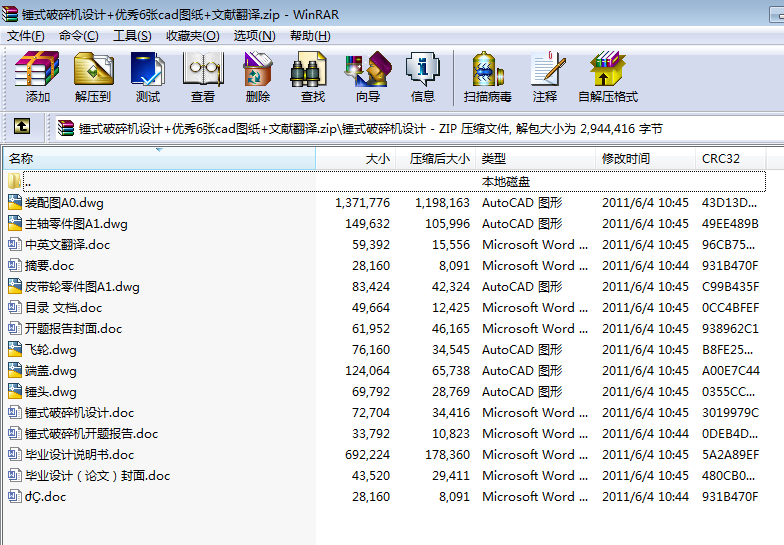The height and width of the screenshot is (545, 784).
Task: Click the AutoCAD 图形 type of 飞轮.dwg
Action: [x=522, y=350]
